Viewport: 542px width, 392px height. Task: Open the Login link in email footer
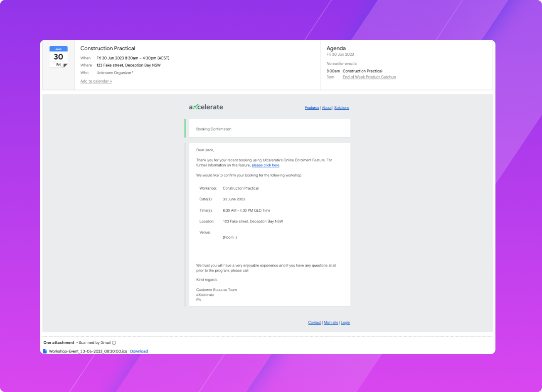click(x=345, y=323)
